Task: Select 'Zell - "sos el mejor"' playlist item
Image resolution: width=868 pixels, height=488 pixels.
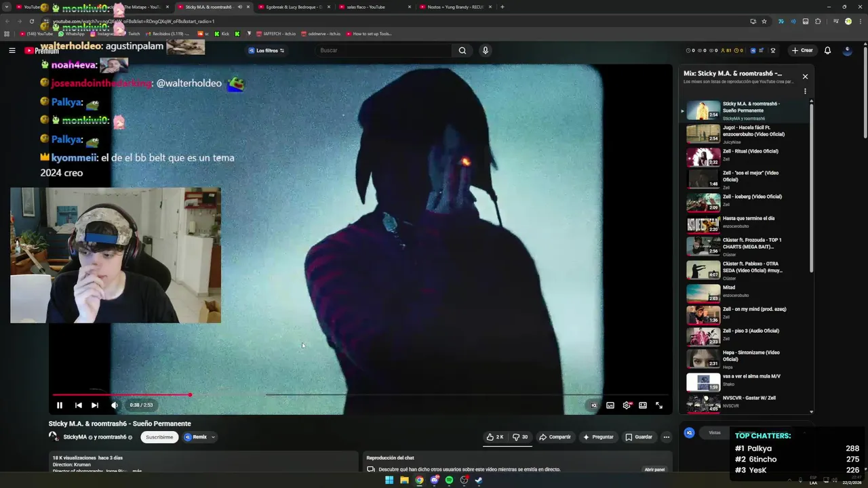Action: (746, 179)
